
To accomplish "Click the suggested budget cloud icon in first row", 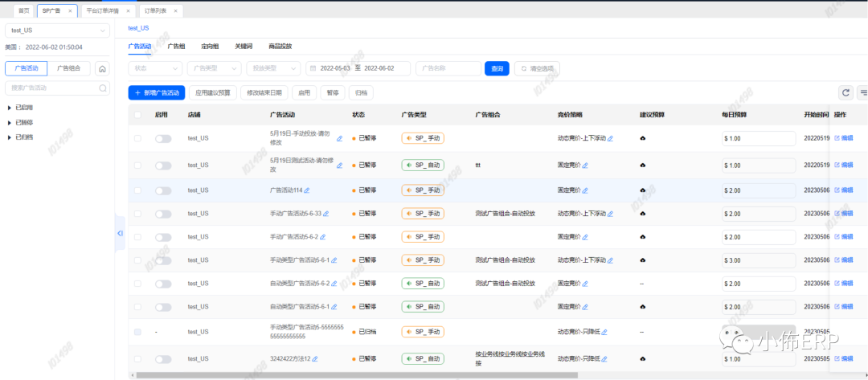I will [x=642, y=139].
